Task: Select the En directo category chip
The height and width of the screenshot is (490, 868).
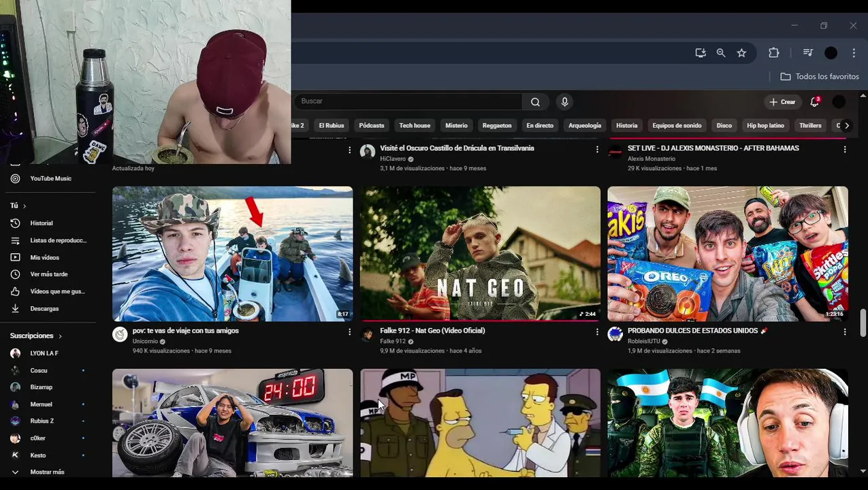Action: coord(540,125)
